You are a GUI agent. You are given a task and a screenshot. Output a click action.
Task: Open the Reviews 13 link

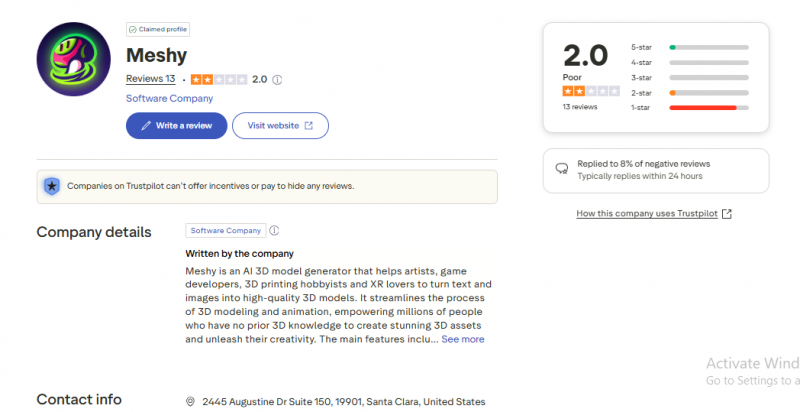[151, 79]
